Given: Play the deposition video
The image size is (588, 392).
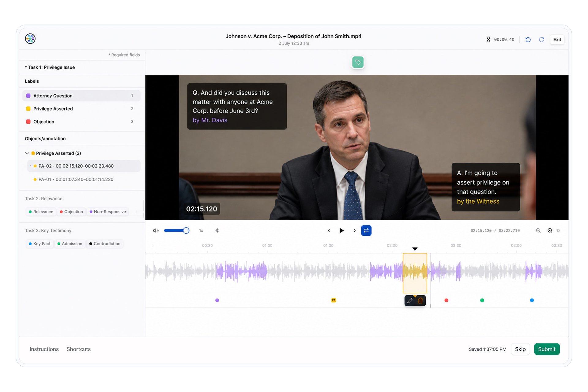Looking at the screenshot, I should (341, 231).
